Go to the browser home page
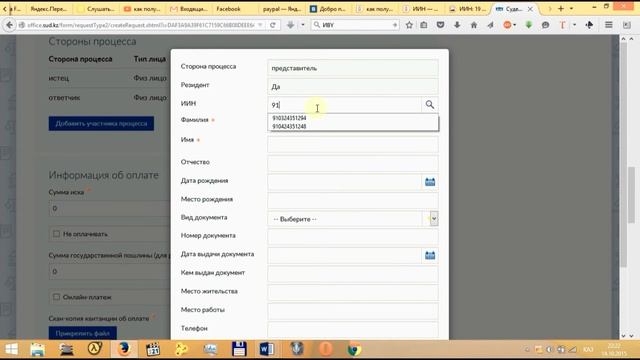This screenshot has width=640, height=360. [474, 25]
